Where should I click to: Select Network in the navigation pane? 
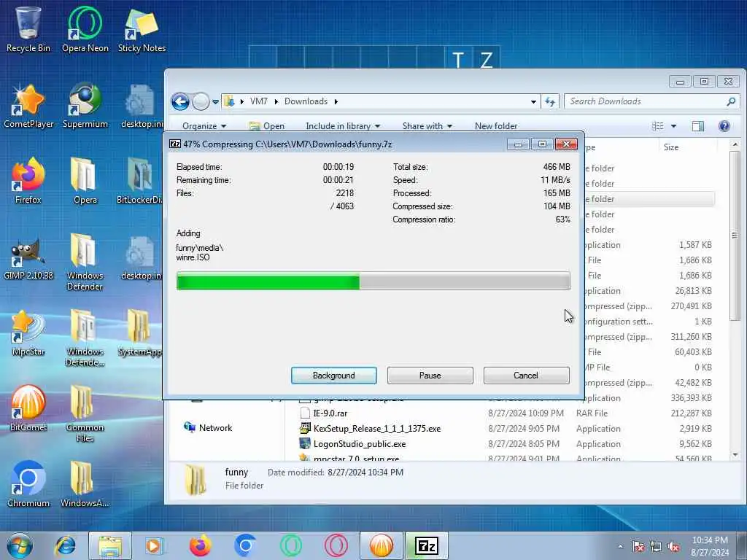click(x=208, y=427)
